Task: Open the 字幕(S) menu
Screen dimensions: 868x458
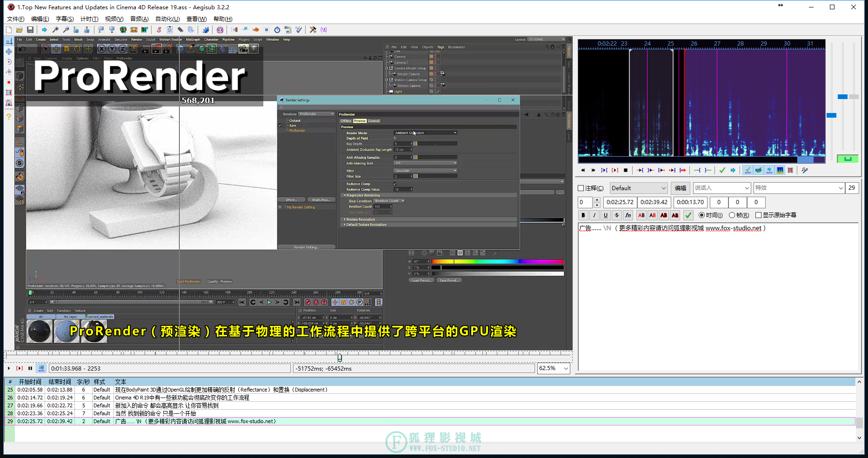Action: pos(65,19)
